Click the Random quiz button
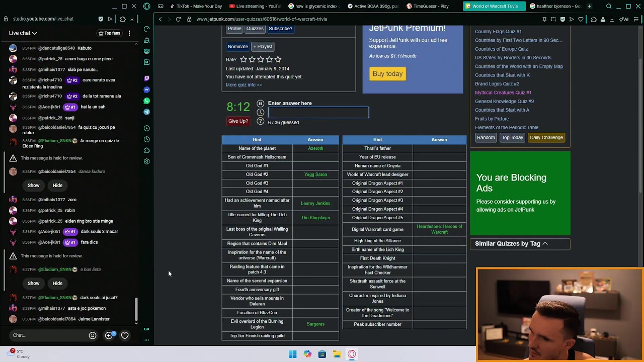Screen dimensions: 644x362 point(486,137)
